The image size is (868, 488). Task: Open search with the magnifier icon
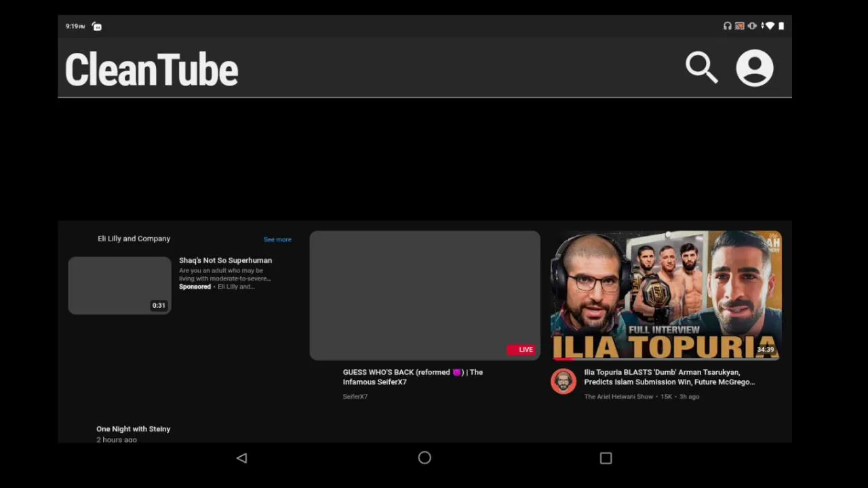701,68
